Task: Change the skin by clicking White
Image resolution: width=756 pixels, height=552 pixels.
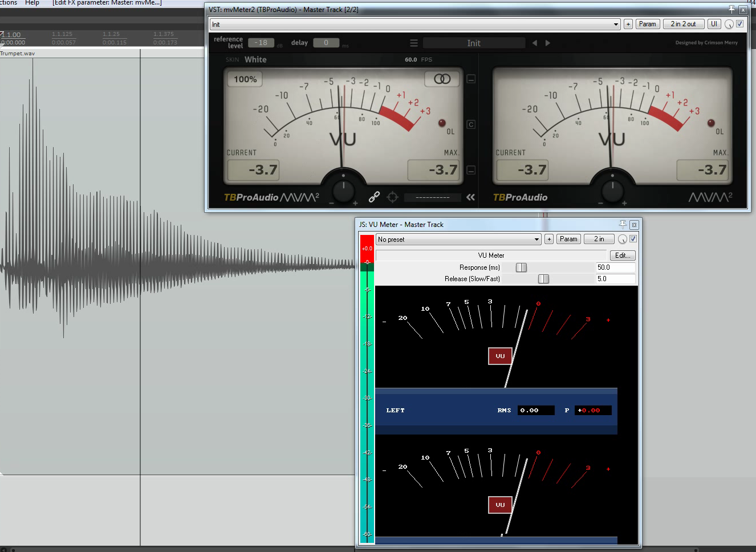Action: tap(255, 59)
